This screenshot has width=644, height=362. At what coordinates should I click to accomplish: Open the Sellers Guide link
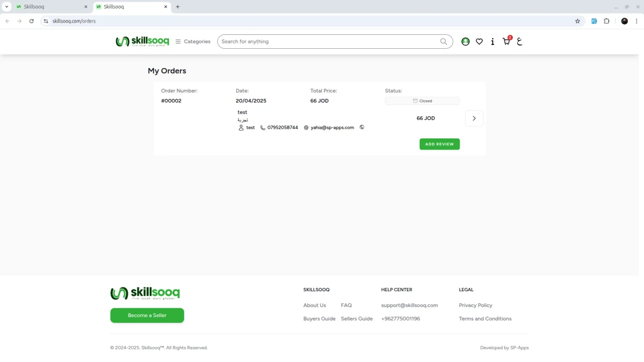pos(356,319)
